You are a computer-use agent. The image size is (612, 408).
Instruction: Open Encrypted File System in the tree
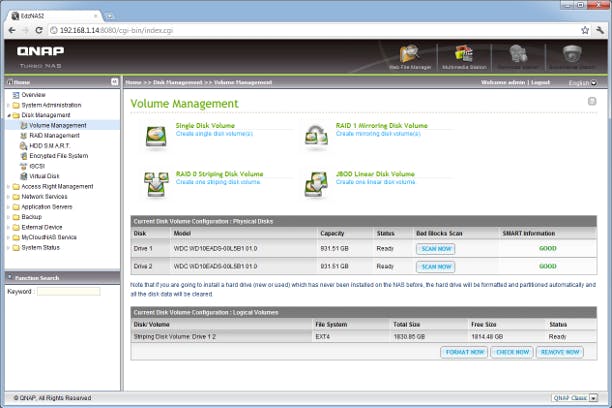point(59,156)
